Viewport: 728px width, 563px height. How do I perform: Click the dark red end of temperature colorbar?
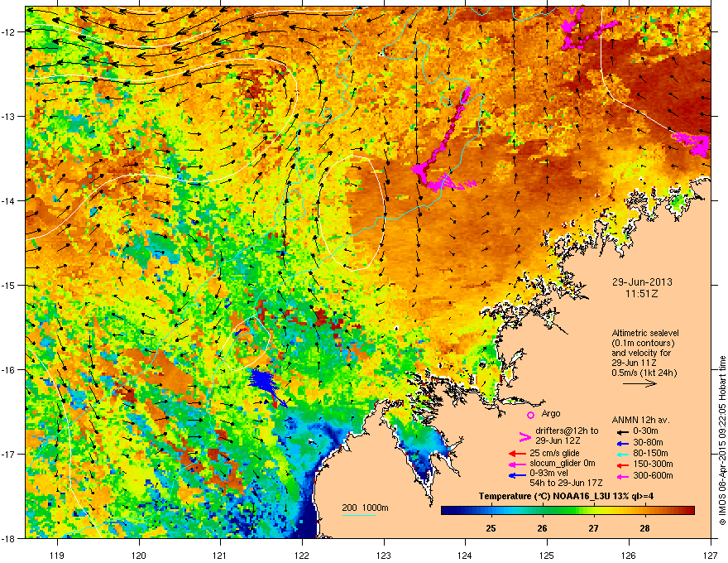691,511
